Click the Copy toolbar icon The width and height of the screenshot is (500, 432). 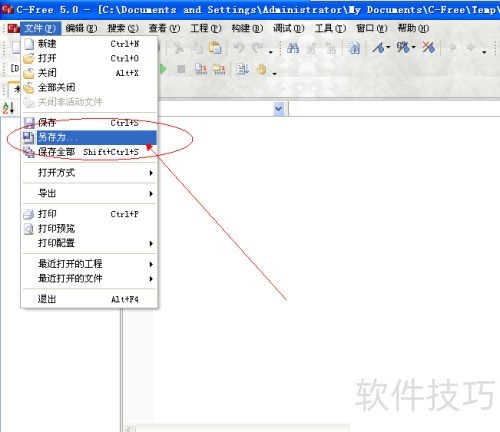[197, 48]
